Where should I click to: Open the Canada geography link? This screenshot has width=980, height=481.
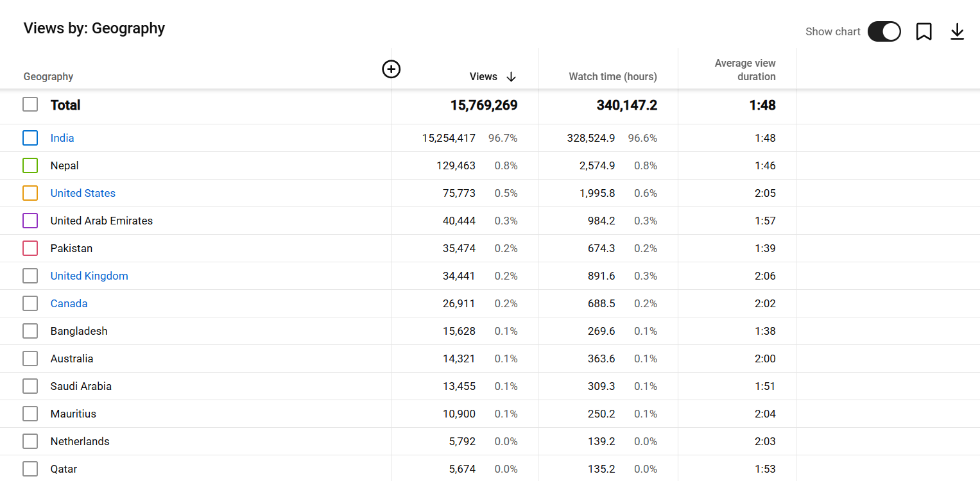(x=69, y=303)
